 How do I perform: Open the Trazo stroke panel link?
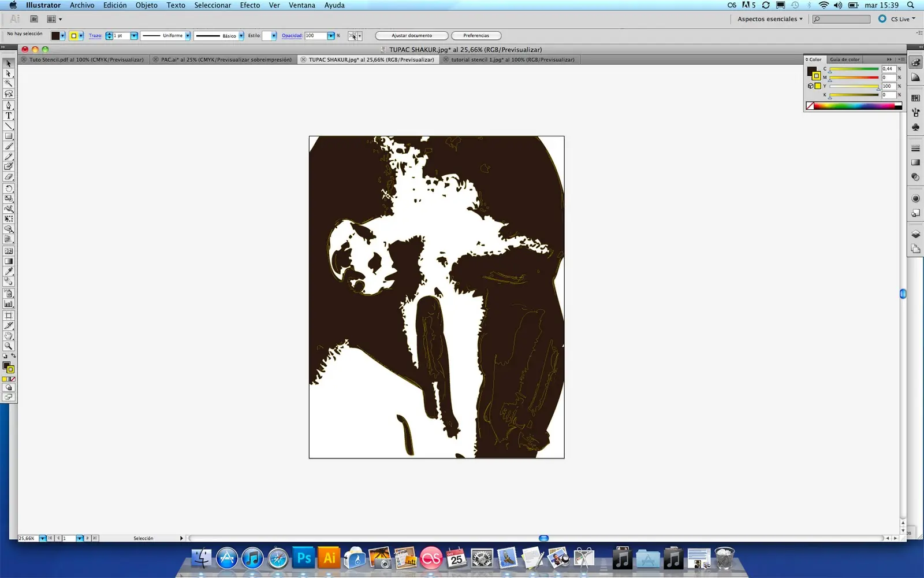[95, 36]
